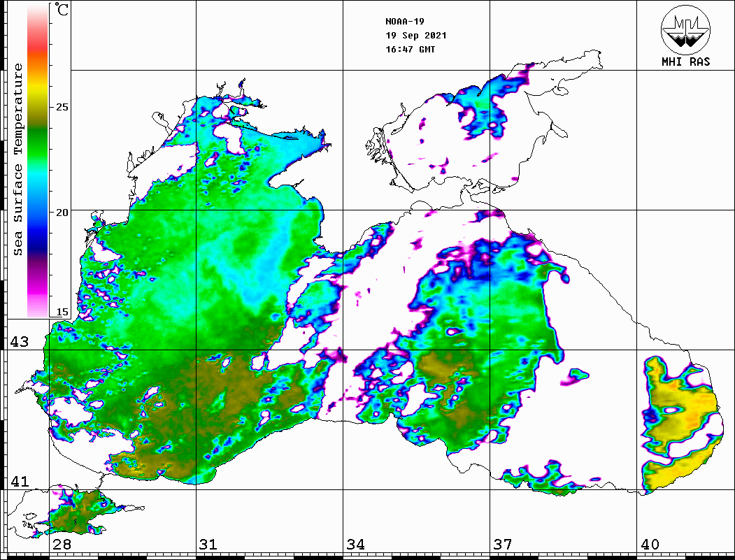Image resolution: width=735 pixels, height=560 pixels.
Task: Click the 15 tick on temperature legend
Action: pyautogui.click(x=62, y=312)
